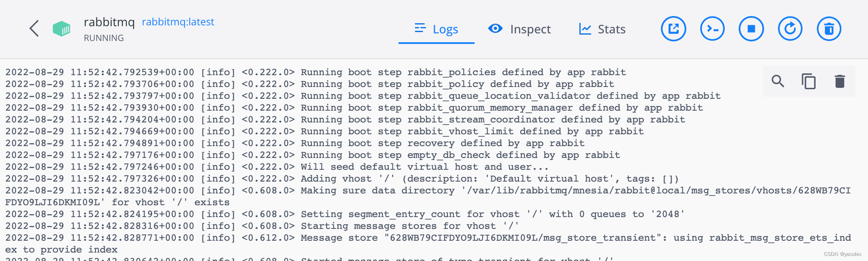Open the rabbitmq:latest image link
The height and width of the screenshot is (261, 868).
click(178, 22)
